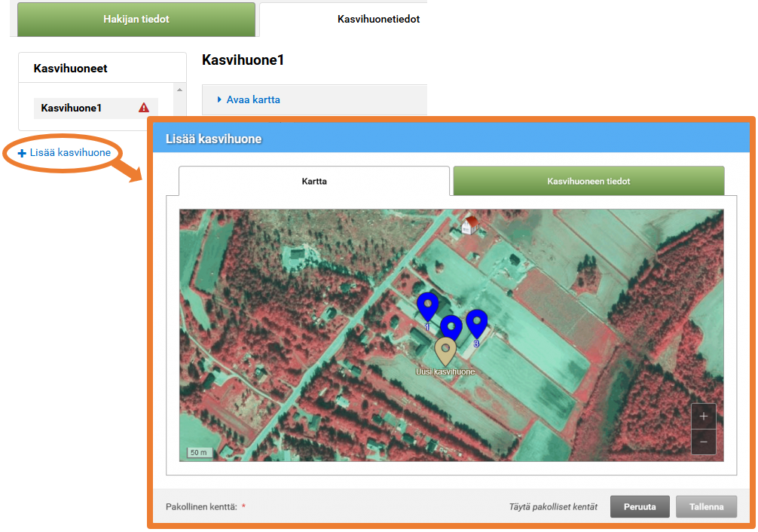Click blue map marker number 3
The width and height of the screenshot is (758, 532).
point(477,322)
